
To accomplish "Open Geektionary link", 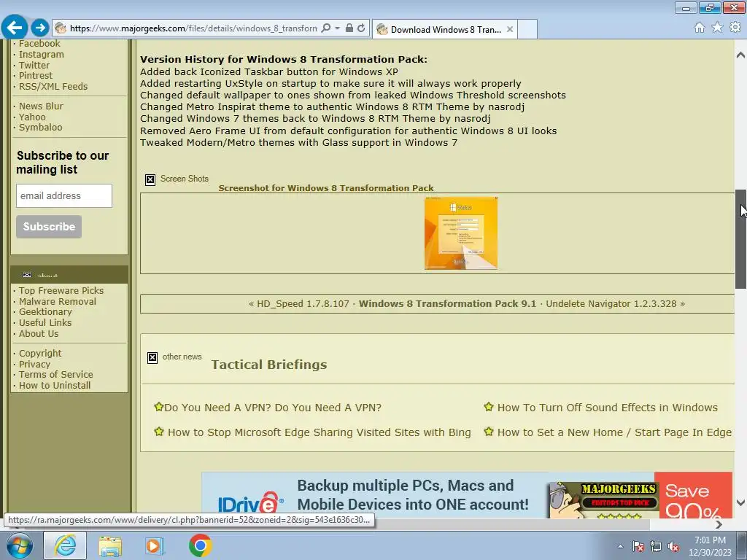I will point(45,312).
